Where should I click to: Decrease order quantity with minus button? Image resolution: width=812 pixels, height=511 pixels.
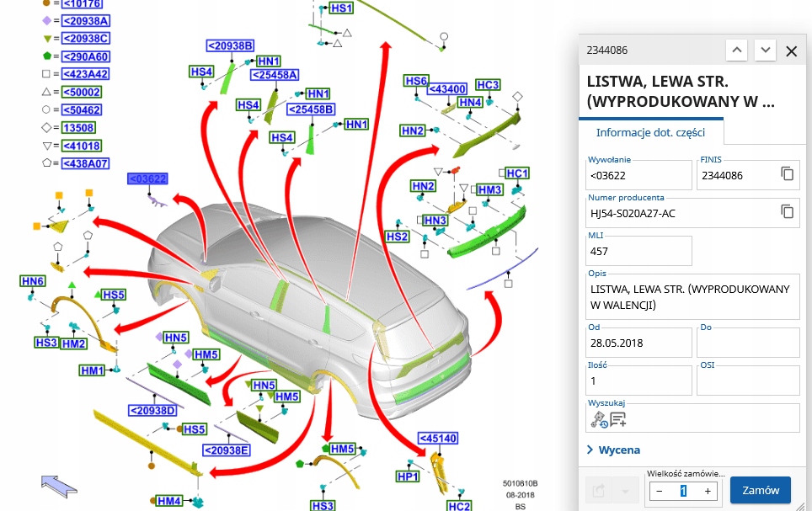[660, 491]
